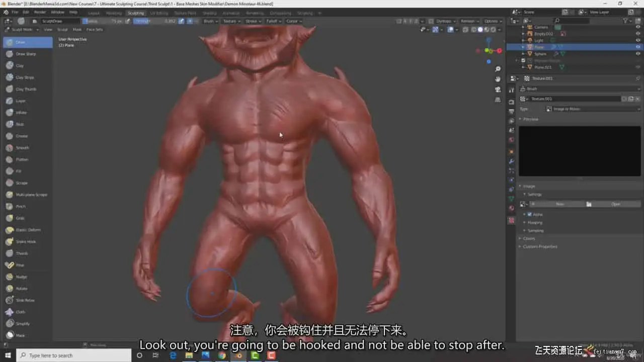Open the Window menu
Screen dimensions: 644x362
point(57,12)
